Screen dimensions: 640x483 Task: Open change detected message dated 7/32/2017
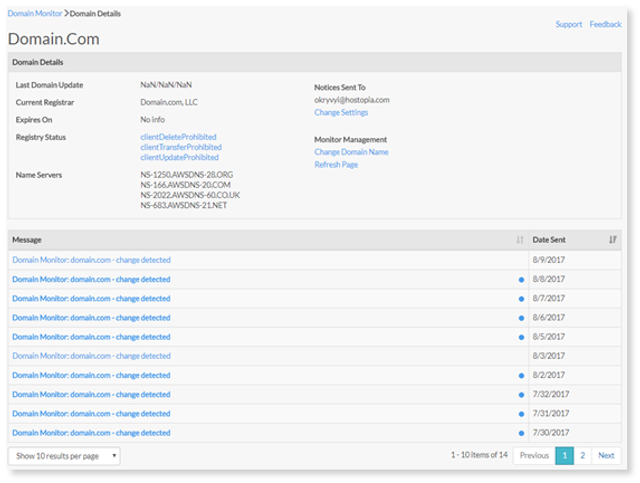[91, 394]
